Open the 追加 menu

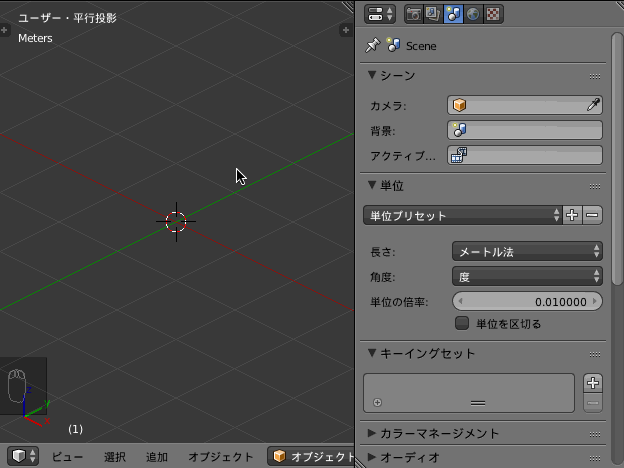tap(156, 456)
